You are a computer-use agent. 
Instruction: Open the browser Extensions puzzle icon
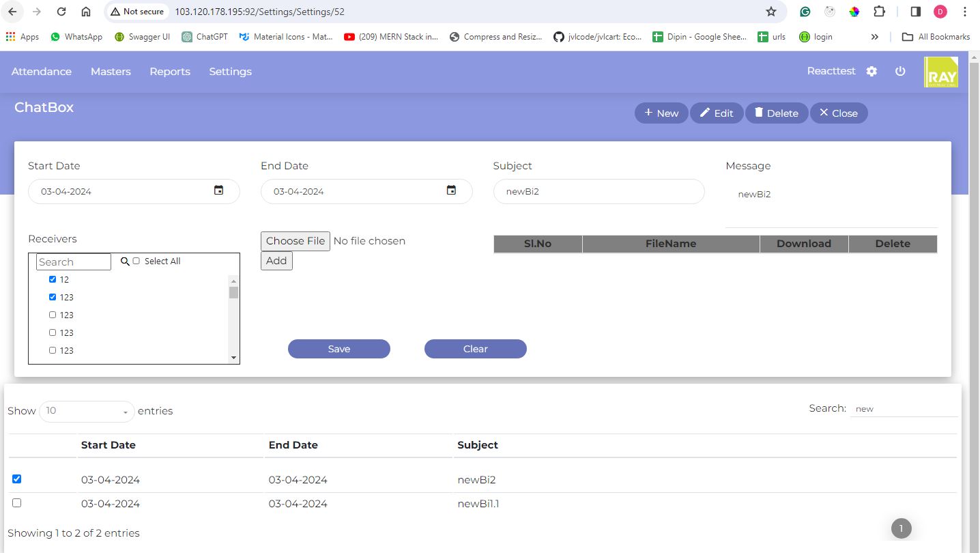[x=880, y=12]
